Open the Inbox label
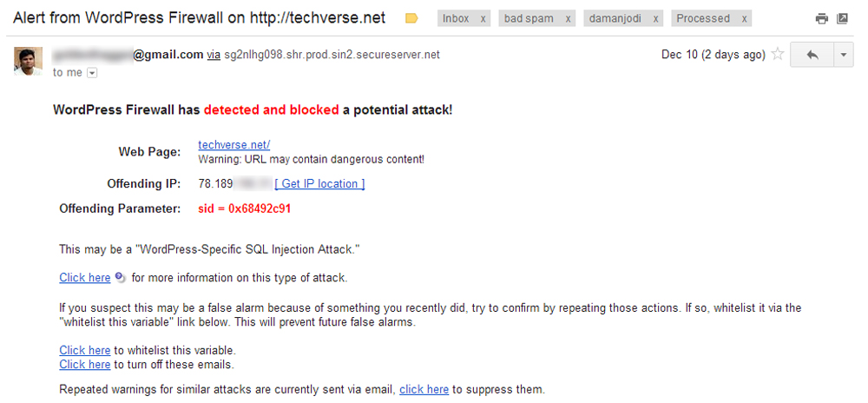The image size is (868, 403). [x=457, y=19]
